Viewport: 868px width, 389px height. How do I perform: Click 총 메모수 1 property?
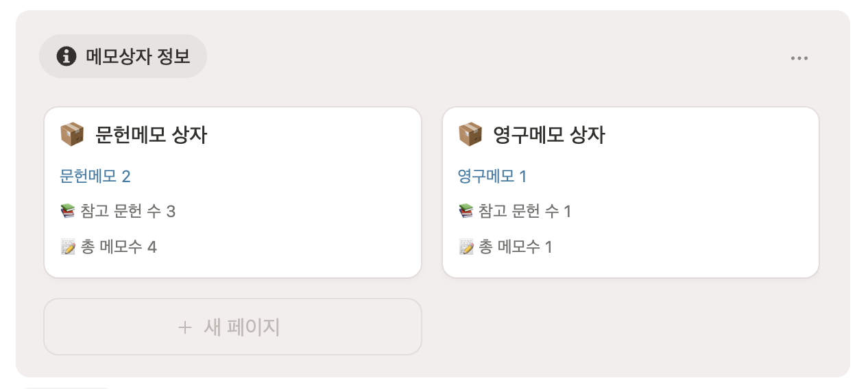(515, 247)
